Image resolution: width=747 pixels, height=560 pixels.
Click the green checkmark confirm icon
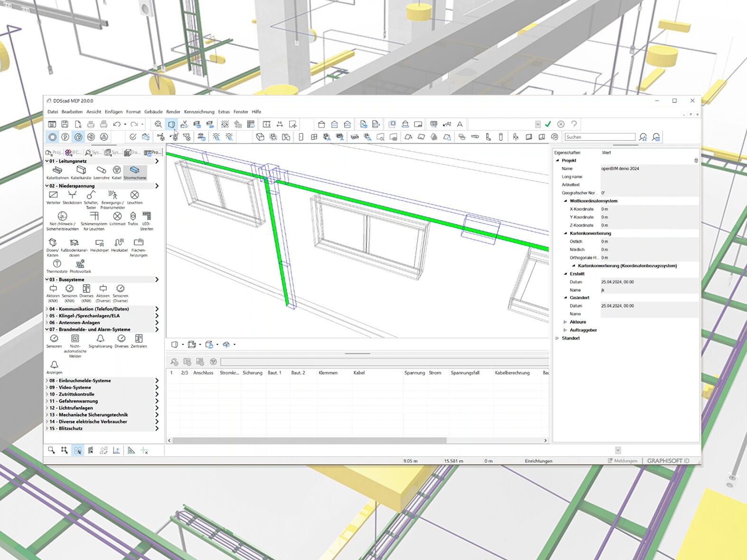point(548,124)
